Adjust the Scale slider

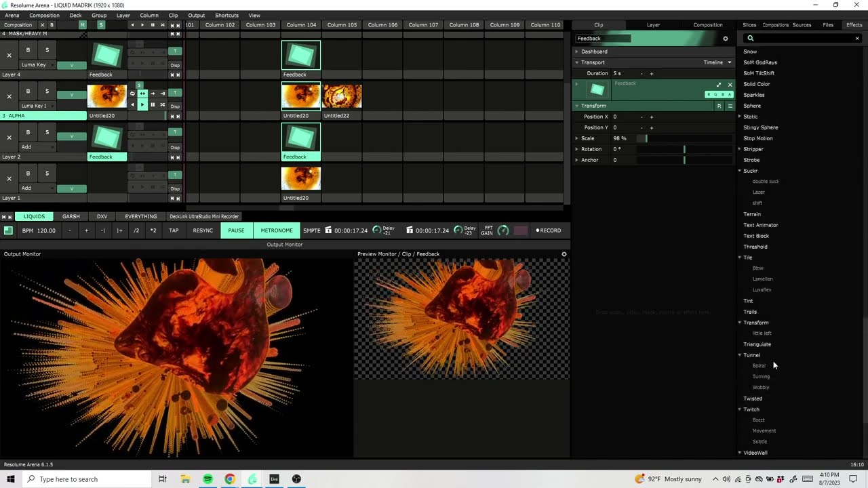tap(685, 138)
